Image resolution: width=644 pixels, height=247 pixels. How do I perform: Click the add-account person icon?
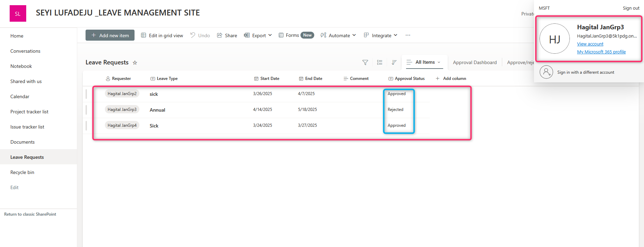tap(546, 72)
